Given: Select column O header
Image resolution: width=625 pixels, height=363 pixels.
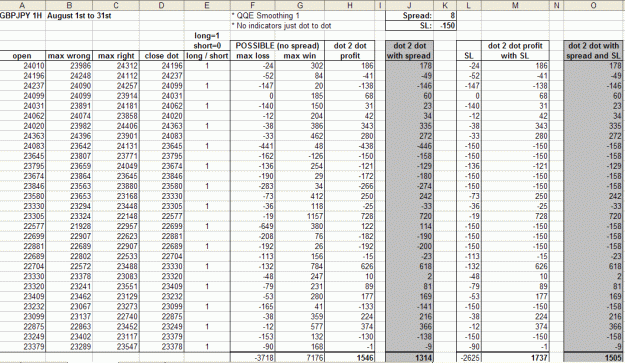Looking at the screenshot, I should (594, 5).
